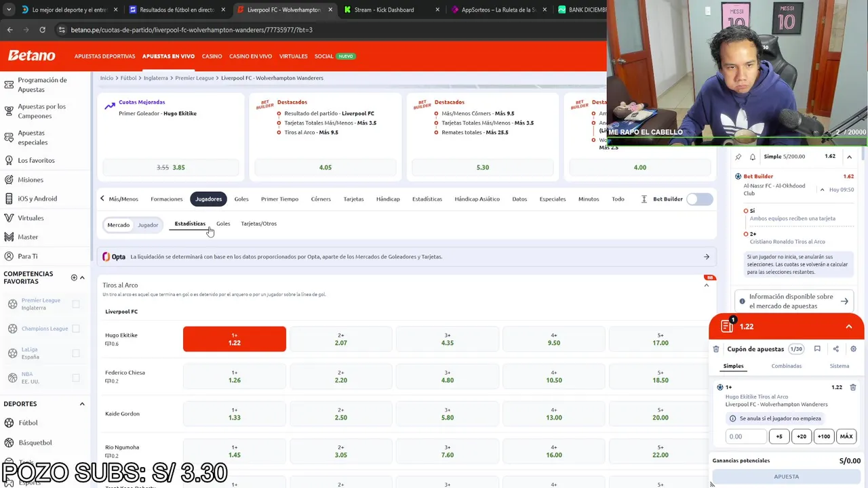Click the browser address bar URL
The width and height of the screenshot is (868, 488).
pyautogui.click(x=191, y=30)
